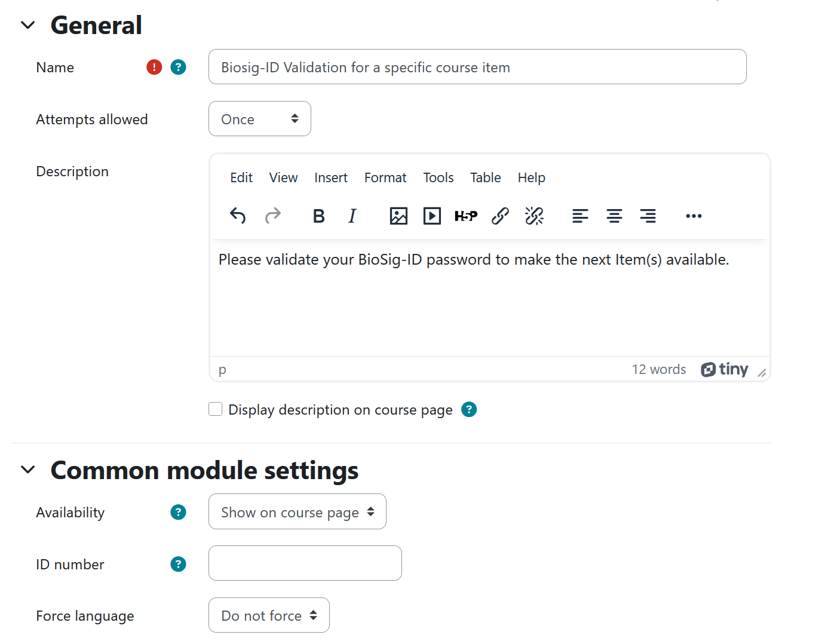Click the insert link icon
The width and height of the screenshot is (828, 644).
point(500,216)
